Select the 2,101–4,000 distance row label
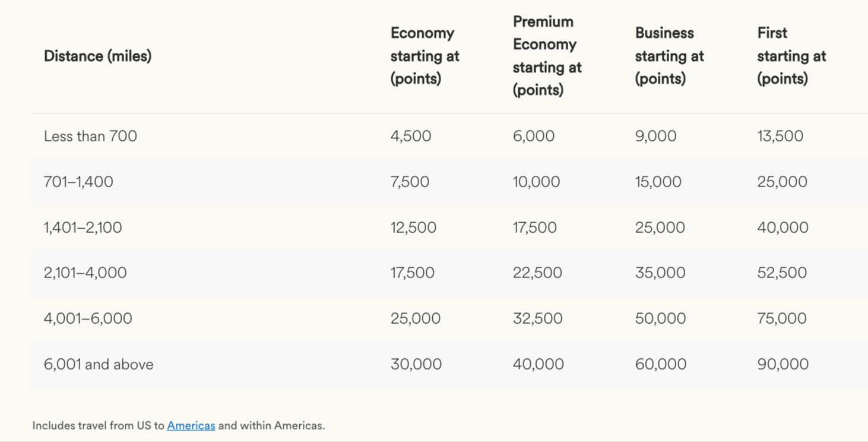This screenshot has height=442, width=868. 85,273
